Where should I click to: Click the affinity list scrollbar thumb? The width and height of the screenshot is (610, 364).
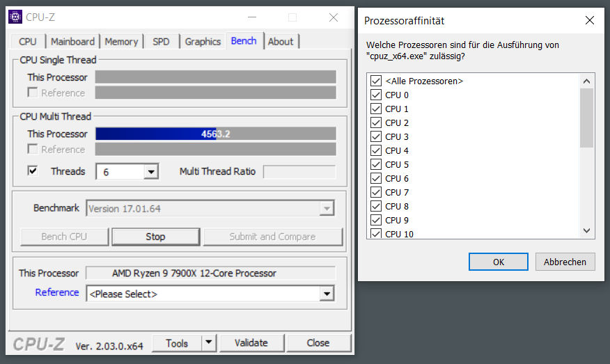click(586, 118)
